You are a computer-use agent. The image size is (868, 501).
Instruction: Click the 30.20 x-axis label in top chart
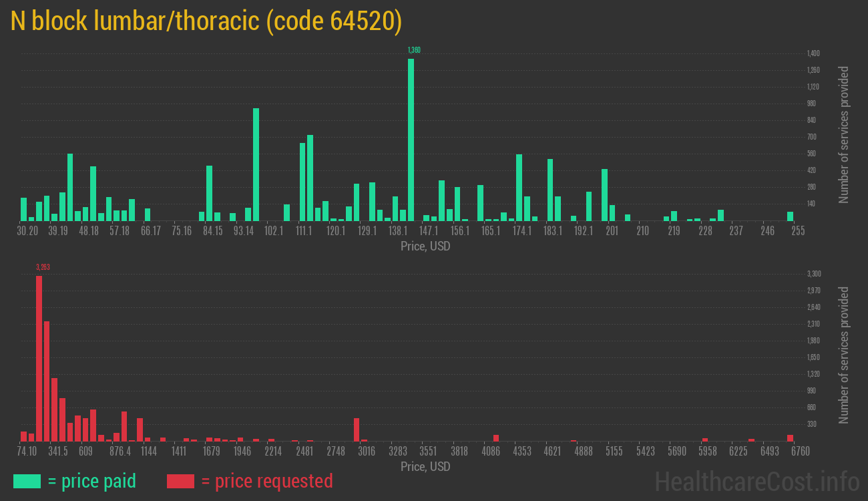[x=27, y=231]
